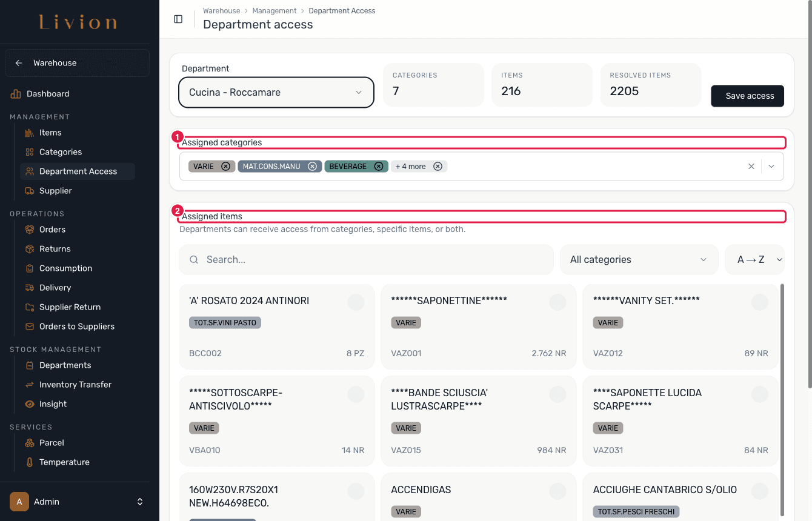The height and width of the screenshot is (521, 812).
Task: Click the Orders to Suppliers envelope icon
Action: tap(30, 327)
